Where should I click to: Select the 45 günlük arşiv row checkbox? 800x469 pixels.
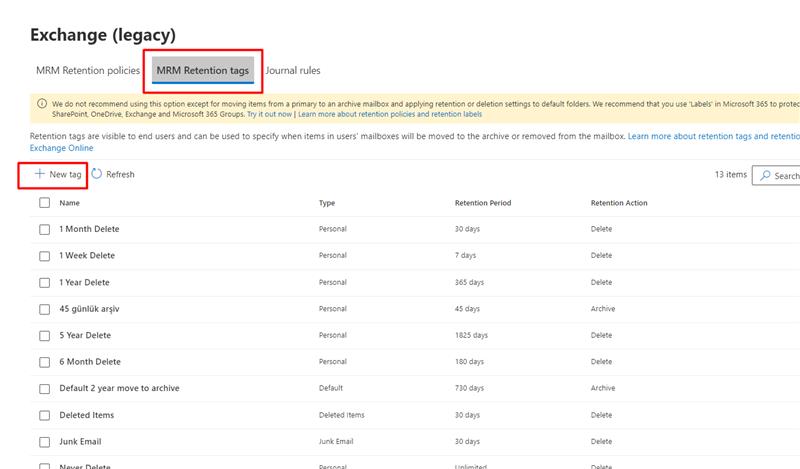(x=44, y=309)
